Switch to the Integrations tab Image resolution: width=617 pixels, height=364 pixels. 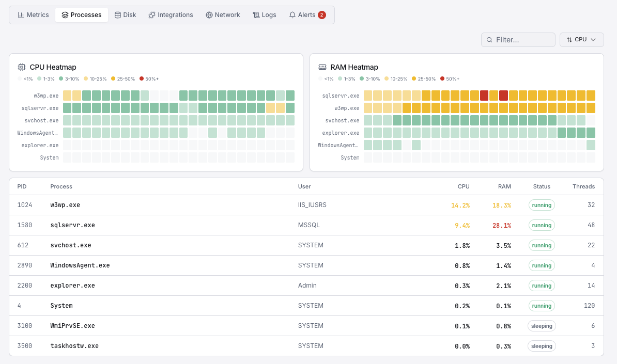click(x=171, y=15)
